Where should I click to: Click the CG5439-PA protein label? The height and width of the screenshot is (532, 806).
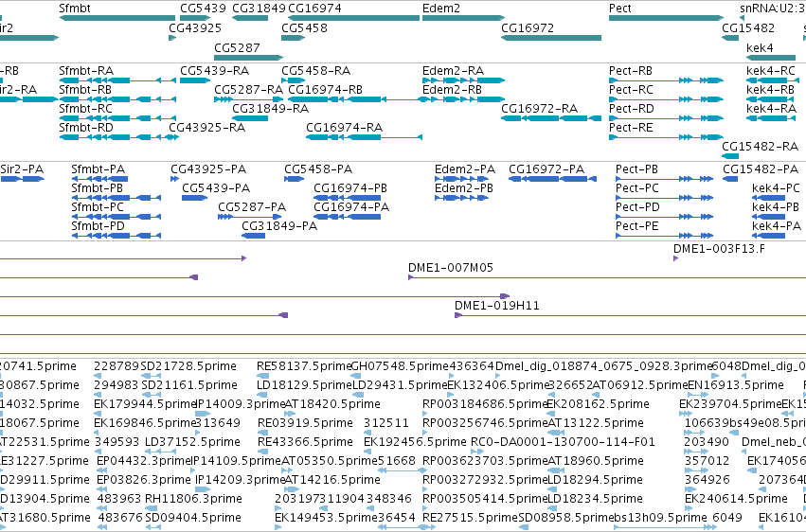click(216, 188)
